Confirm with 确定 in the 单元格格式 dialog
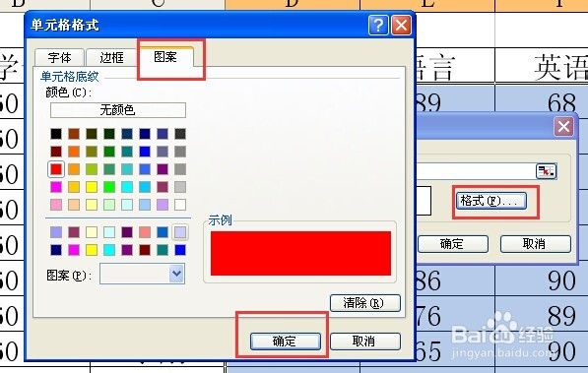 click(286, 342)
